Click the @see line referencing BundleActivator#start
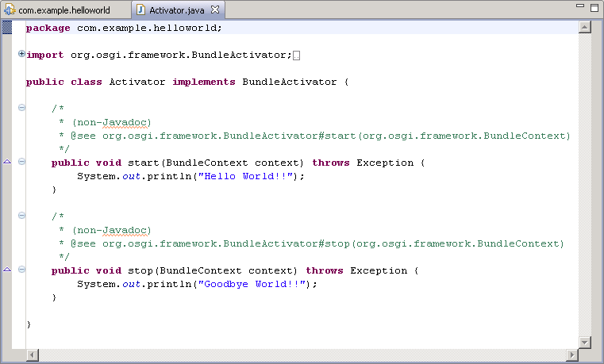 coord(314,136)
